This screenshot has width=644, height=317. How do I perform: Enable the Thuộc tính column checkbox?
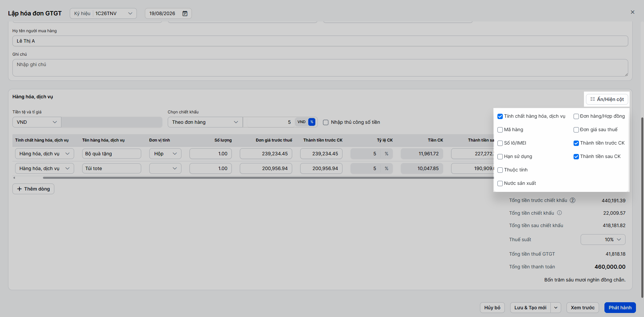point(500,170)
